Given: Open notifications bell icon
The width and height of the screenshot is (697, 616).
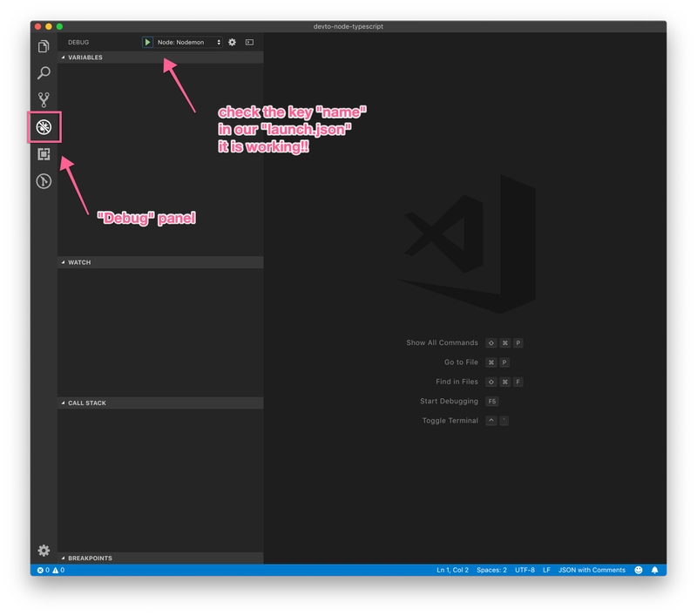Looking at the screenshot, I should 655,570.
